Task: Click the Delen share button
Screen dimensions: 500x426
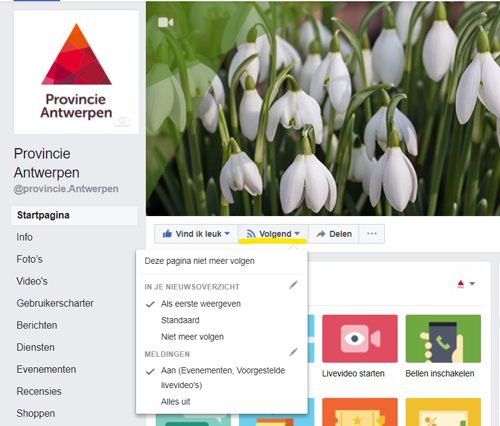Action: [334, 234]
